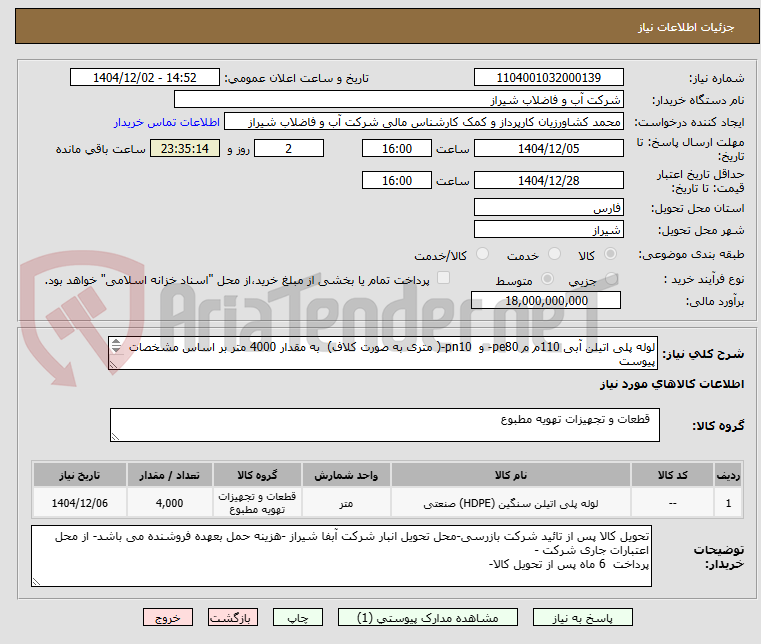Image resolution: width=761 pixels, height=644 pixels.
Task: Toggle the Islamic treasury bonds payment checkbox
Action: click(444, 278)
